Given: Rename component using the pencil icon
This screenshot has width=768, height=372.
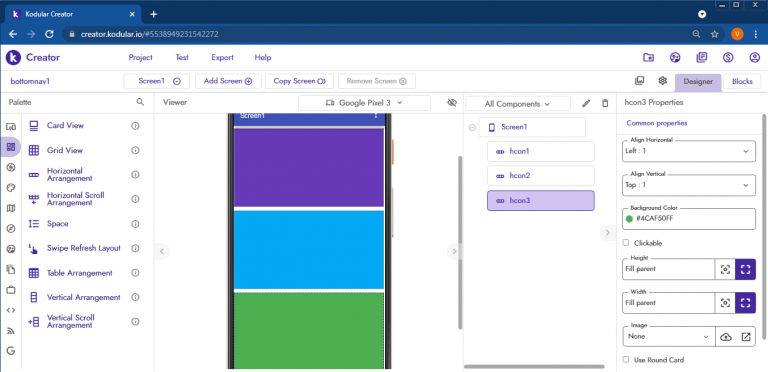Looking at the screenshot, I should 586,103.
